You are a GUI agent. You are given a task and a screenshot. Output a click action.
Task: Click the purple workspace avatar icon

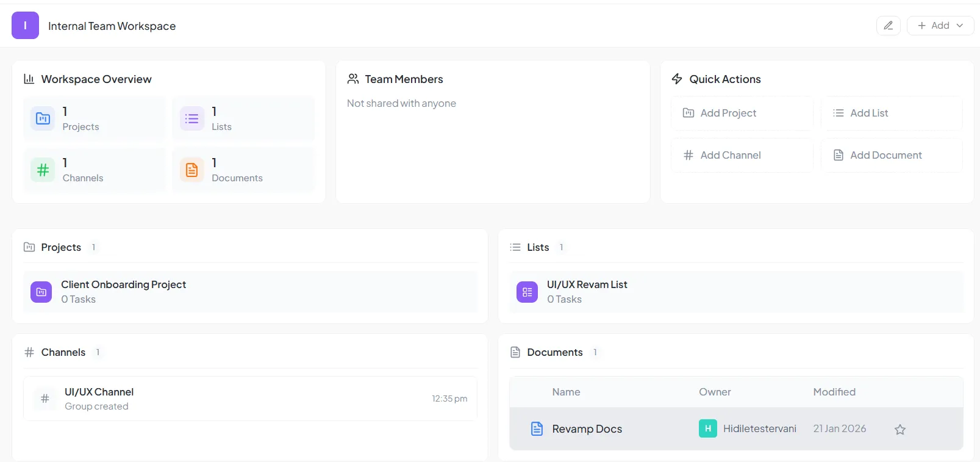pos(25,26)
